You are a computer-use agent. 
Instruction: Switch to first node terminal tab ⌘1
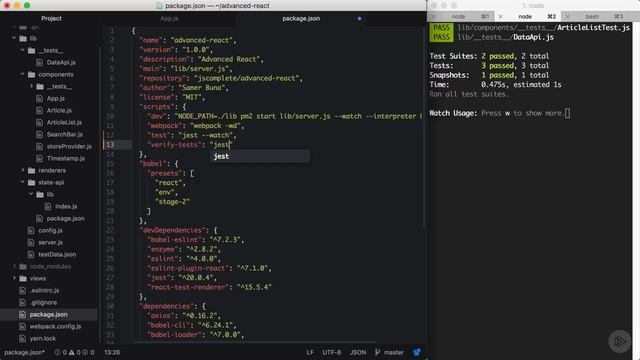click(458, 16)
